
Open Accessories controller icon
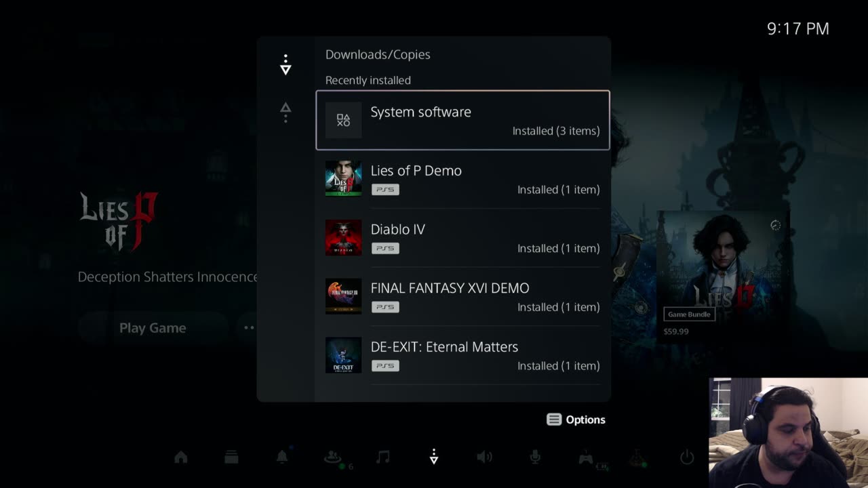[x=586, y=458]
